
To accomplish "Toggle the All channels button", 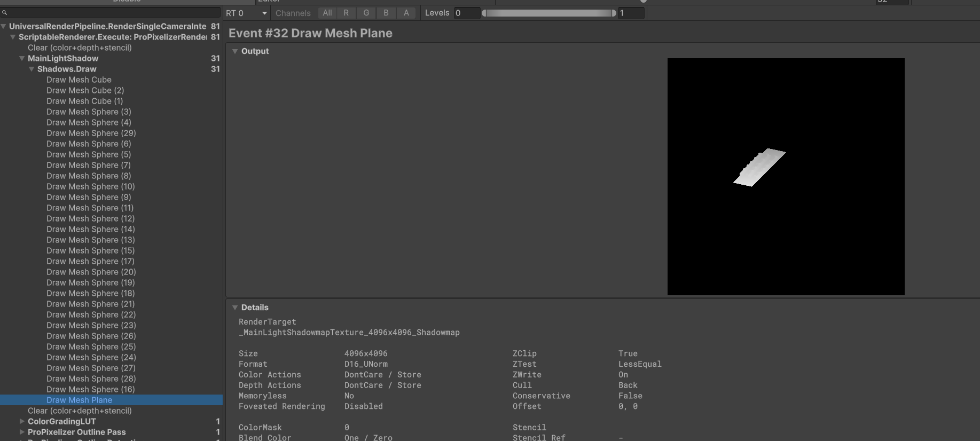I will 327,13.
